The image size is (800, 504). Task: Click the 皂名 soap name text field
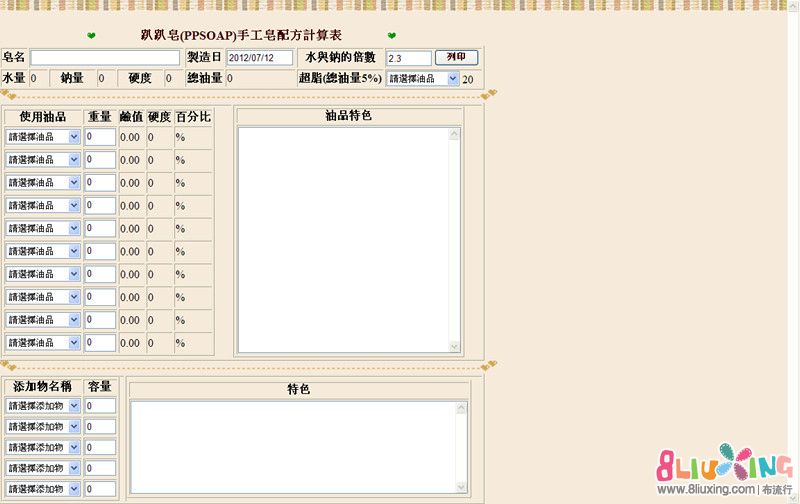pyautogui.click(x=105, y=58)
